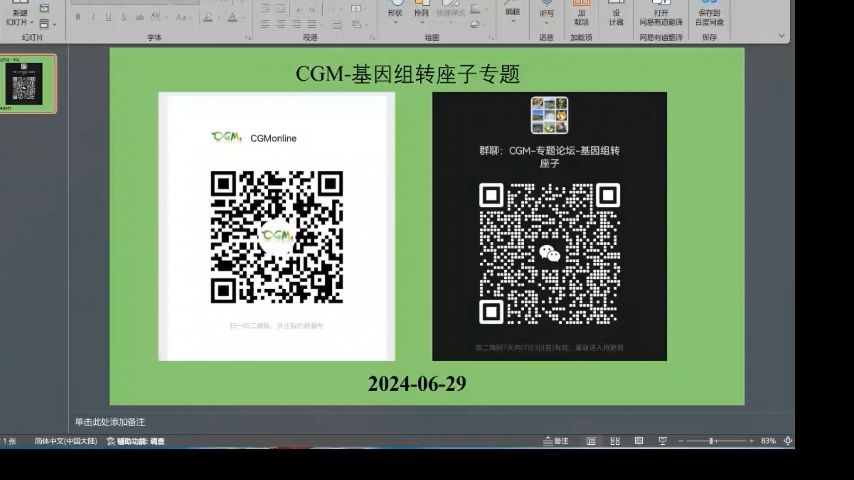Open the Font dialog launcher

click(248, 38)
